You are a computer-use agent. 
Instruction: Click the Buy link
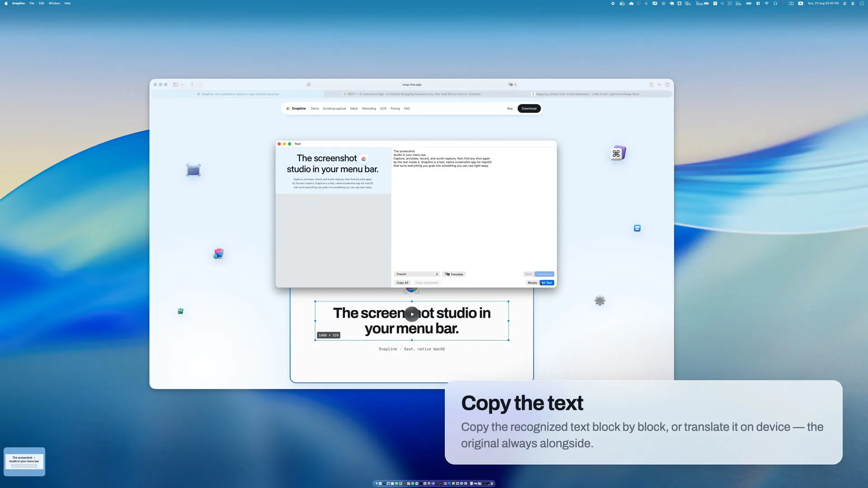(510, 108)
